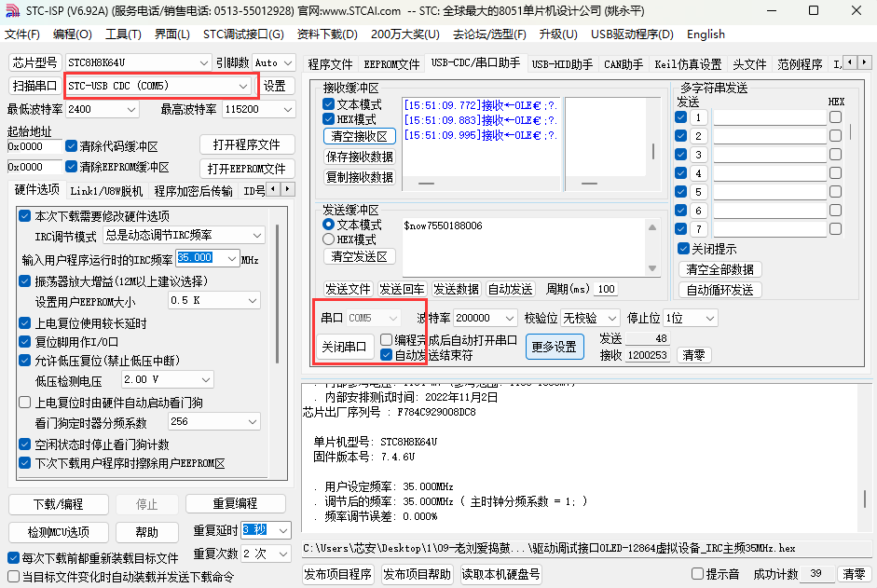This screenshot has width=877, height=588.
Task: Click right arrow beside the ID号 tab
Action: click(x=287, y=190)
